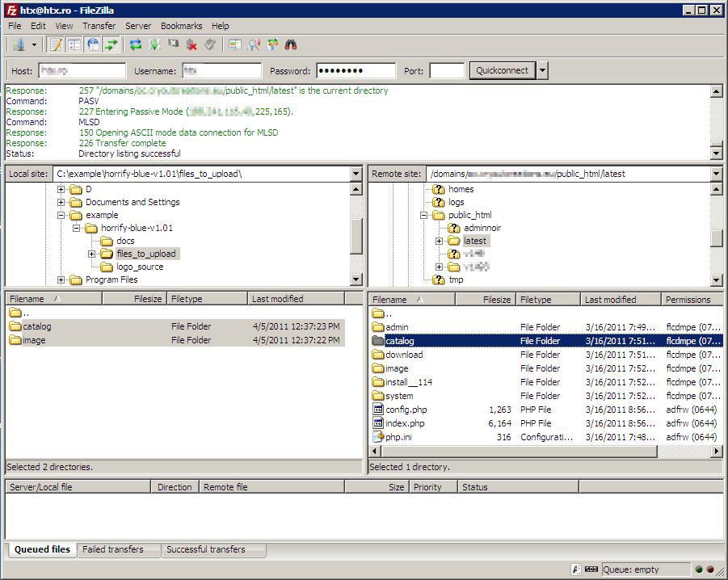Open filename filters magnifier icon

click(254, 45)
